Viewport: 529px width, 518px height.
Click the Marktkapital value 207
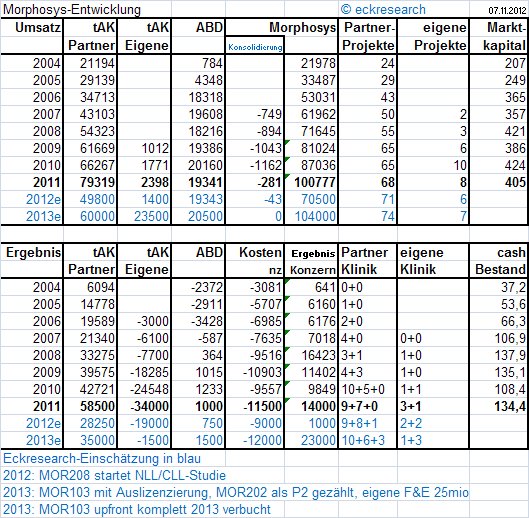click(x=515, y=63)
